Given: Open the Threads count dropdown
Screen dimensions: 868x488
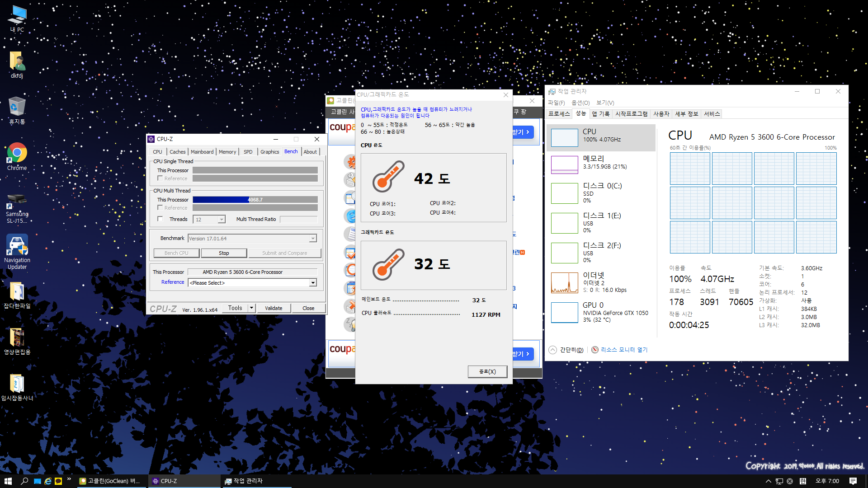Looking at the screenshot, I should tap(222, 220).
